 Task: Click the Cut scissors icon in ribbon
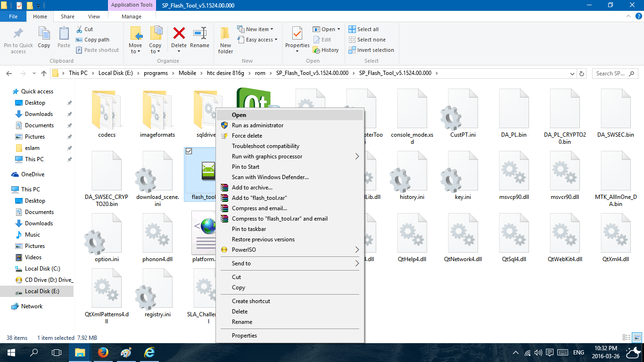79,29
